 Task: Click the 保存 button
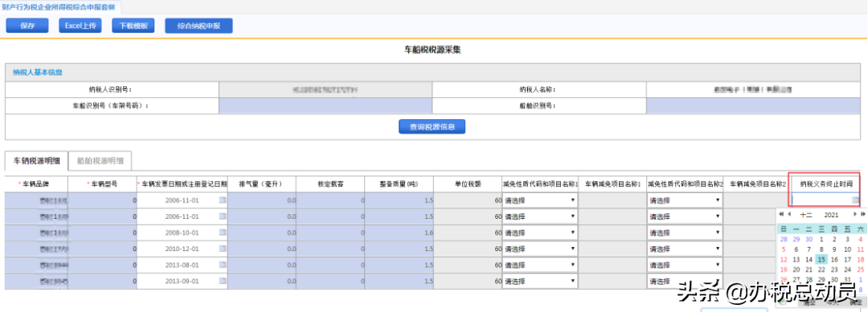[27, 26]
